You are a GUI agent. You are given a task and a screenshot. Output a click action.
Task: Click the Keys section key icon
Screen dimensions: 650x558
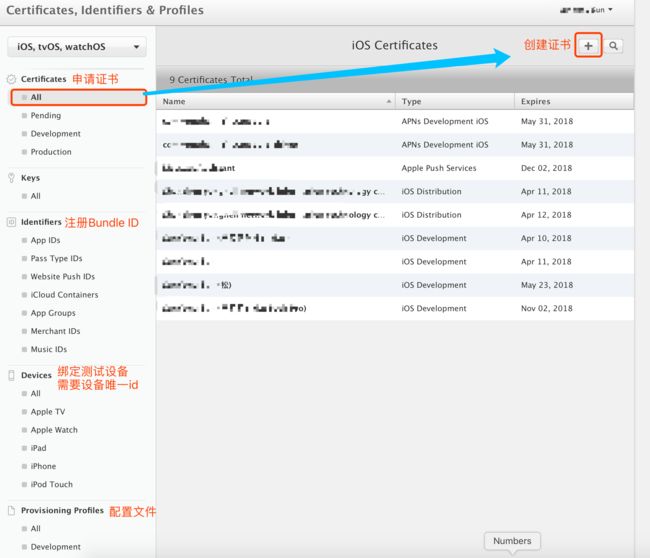coord(12,178)
